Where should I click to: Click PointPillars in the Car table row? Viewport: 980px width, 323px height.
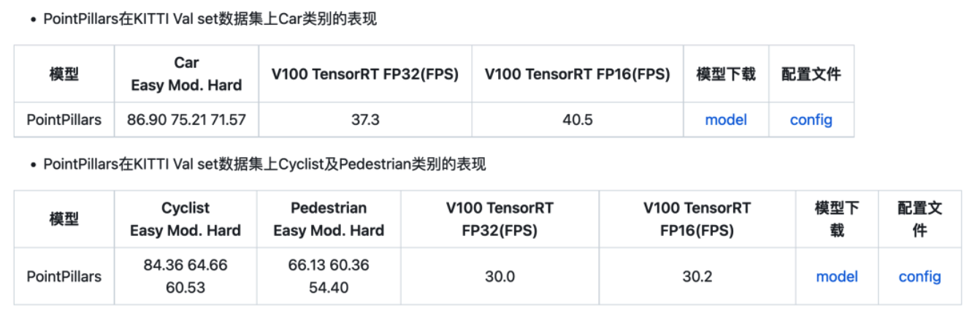coord(64,120)
